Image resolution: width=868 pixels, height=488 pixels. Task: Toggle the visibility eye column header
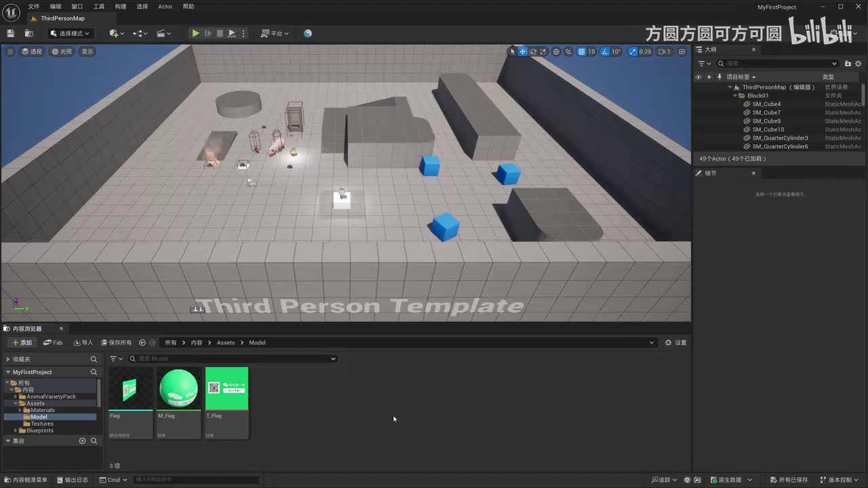698,77
